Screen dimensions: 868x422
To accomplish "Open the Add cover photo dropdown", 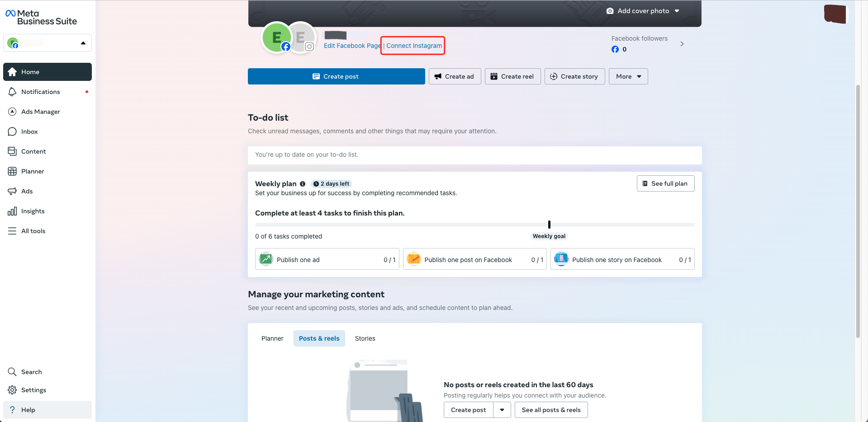I will pos(643,11).
